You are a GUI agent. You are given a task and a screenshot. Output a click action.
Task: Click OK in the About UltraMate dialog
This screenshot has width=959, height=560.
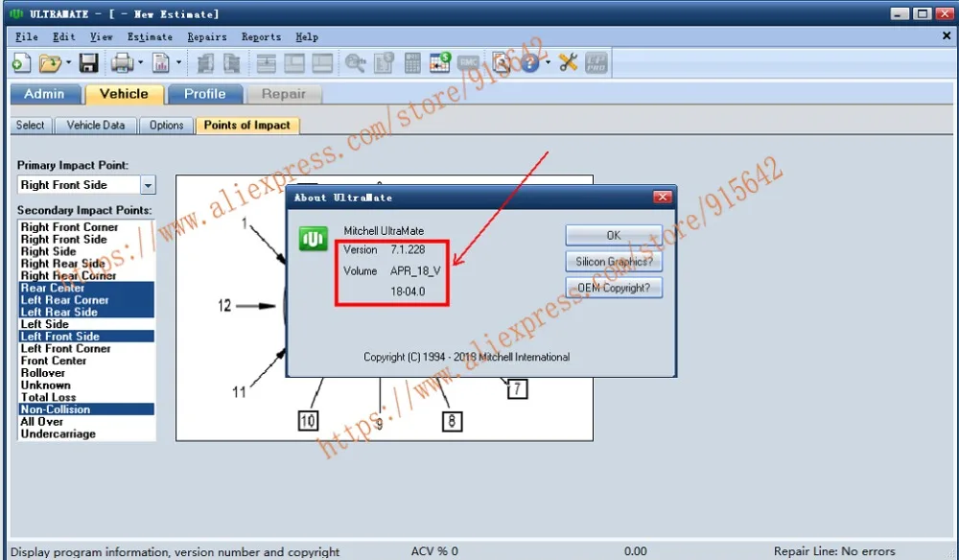(x=614, y=235)
